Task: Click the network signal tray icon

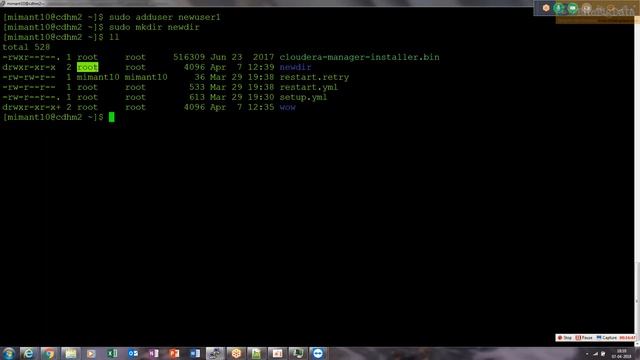Action: [596, 354]
